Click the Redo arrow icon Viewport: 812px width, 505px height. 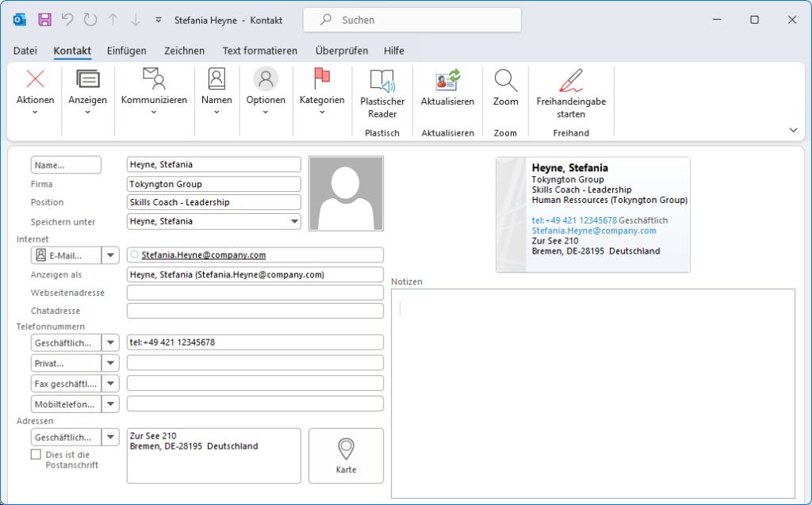pyautogui.click(x=90, y=20)
